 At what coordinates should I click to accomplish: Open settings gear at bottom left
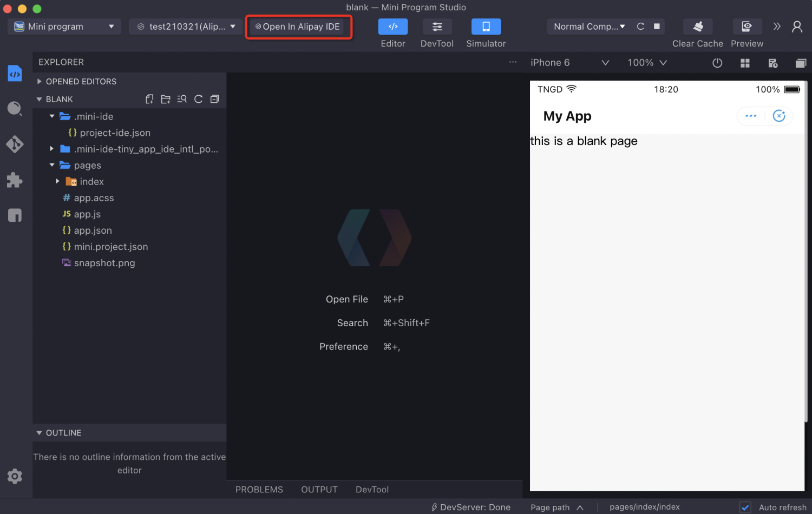15,476
